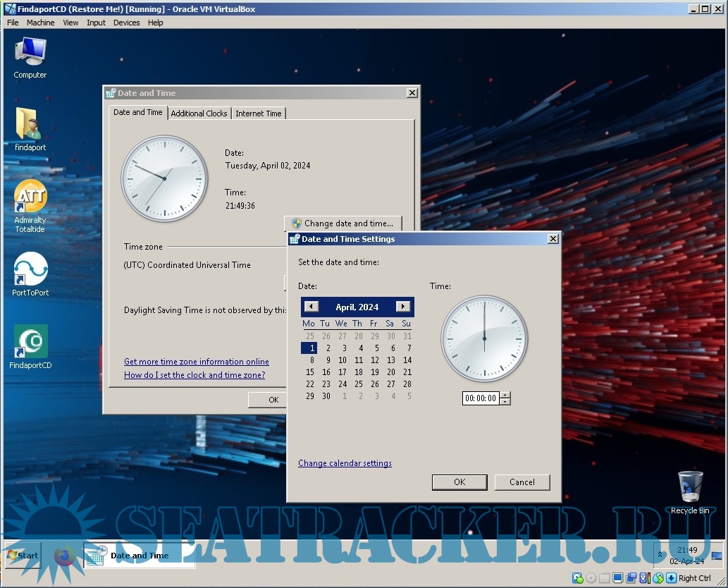Screen dimensions: 728x588
Task: Go to the previous month in calendar
Action: pyautogui.click(x=311, y=307)
